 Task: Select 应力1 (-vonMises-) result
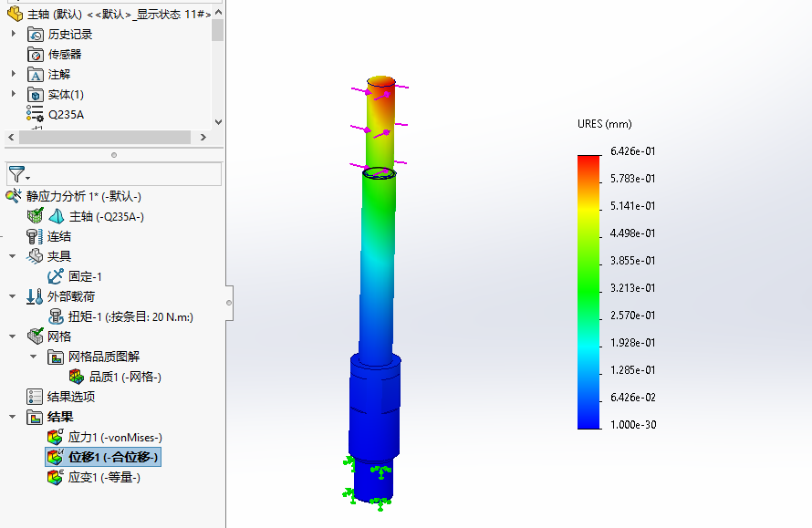115,438
